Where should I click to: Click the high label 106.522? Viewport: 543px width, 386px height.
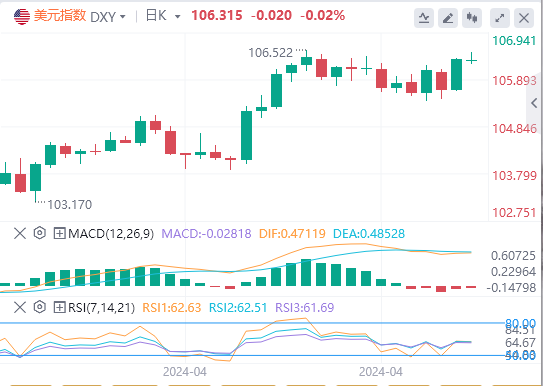270,53
